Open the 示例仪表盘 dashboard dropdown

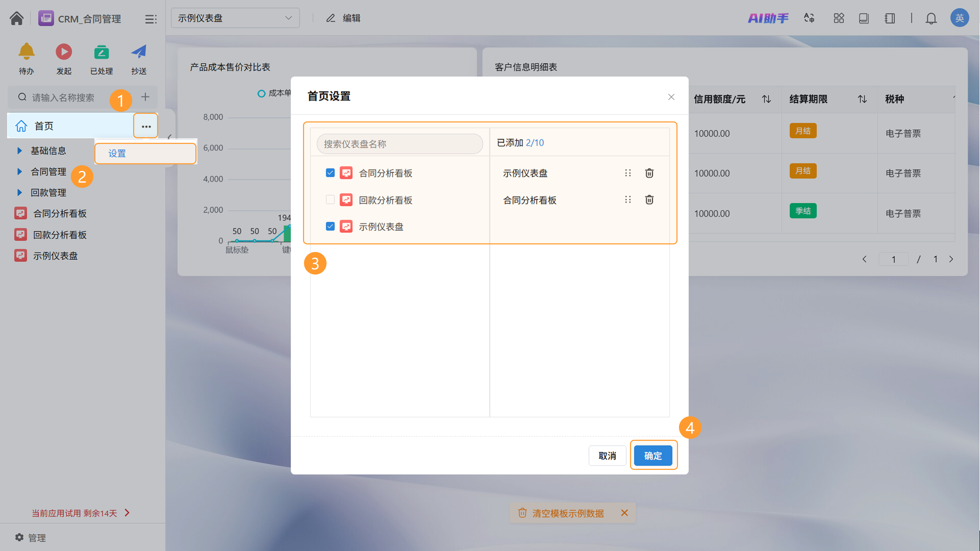(235, 18)
